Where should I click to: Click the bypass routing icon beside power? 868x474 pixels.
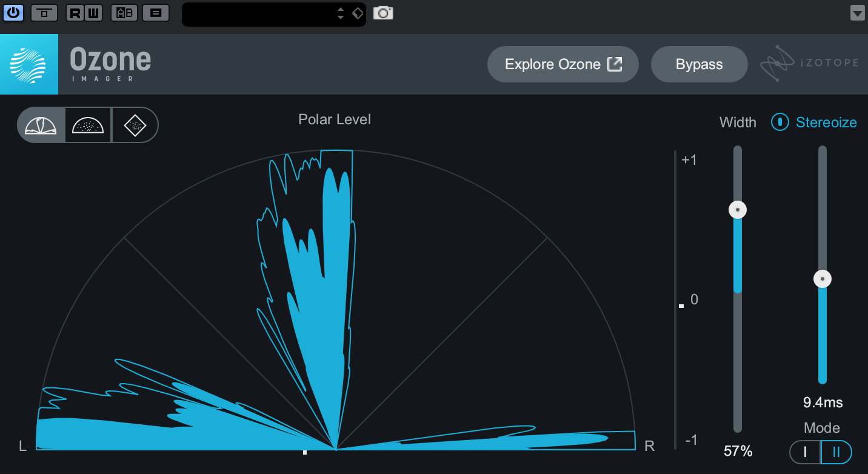coord(44,13)
